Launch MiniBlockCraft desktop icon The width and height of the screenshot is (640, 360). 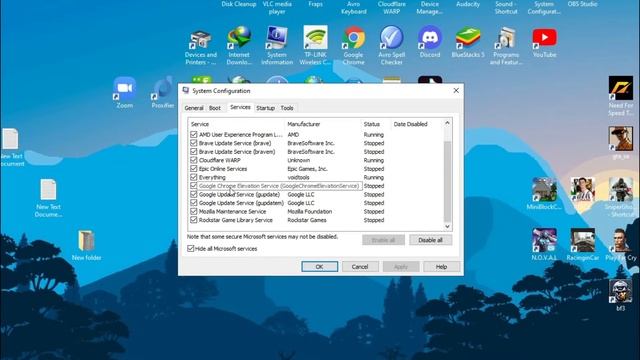coord(544,194)
